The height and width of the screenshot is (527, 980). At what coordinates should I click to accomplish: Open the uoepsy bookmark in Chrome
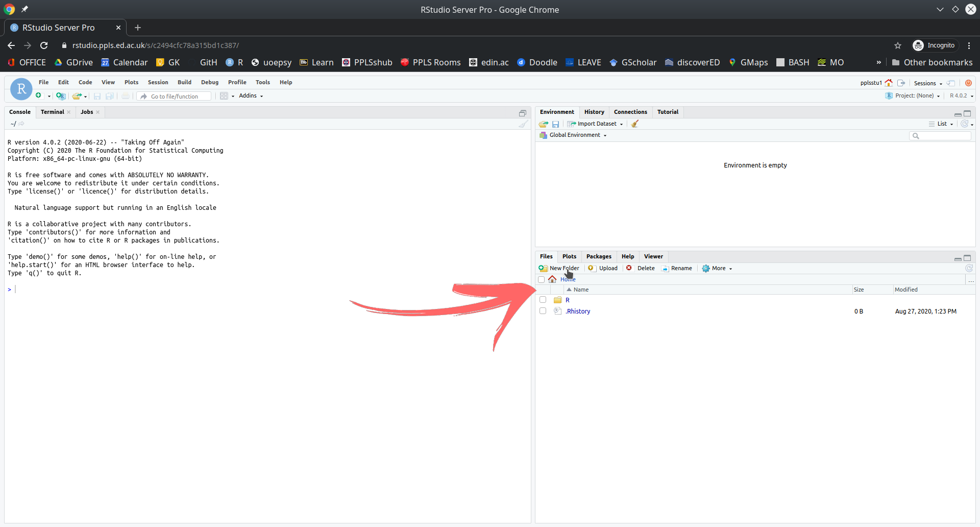click(272, 62)
